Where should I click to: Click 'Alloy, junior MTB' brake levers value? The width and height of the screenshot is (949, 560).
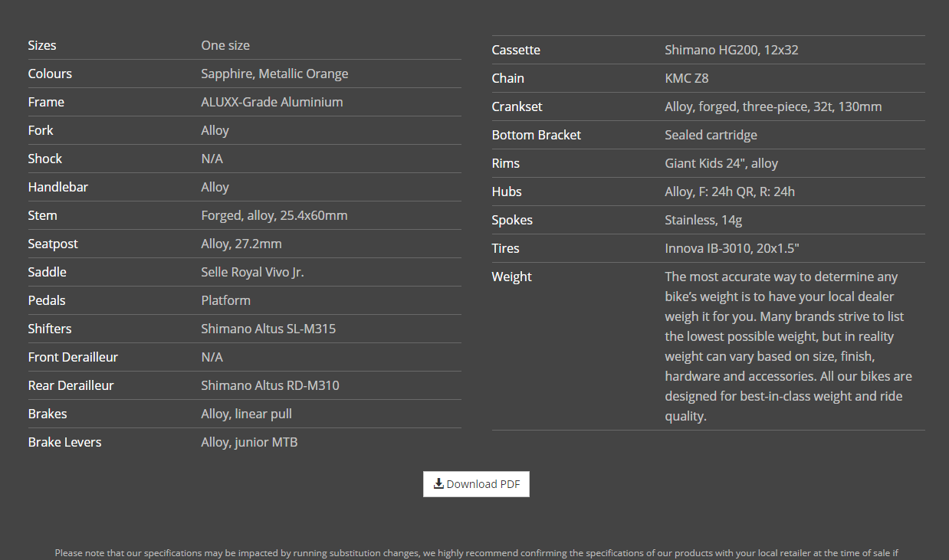point(250,442)
